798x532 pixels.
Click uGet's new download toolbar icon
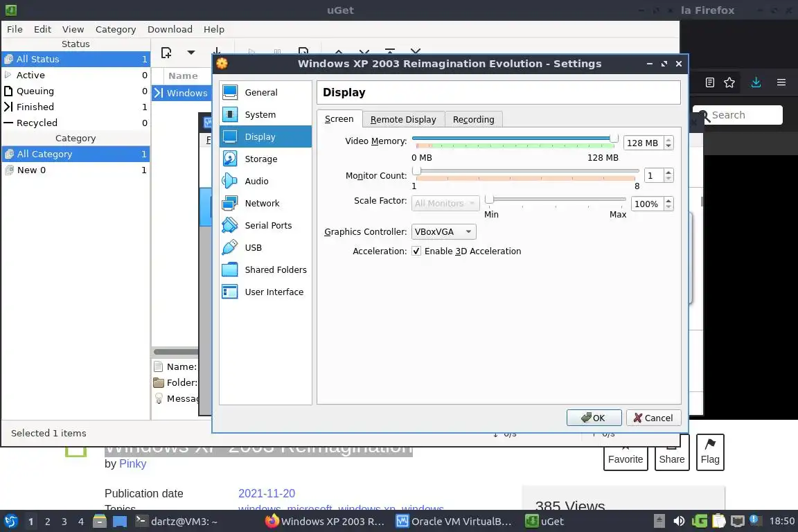tap(166, 53)
